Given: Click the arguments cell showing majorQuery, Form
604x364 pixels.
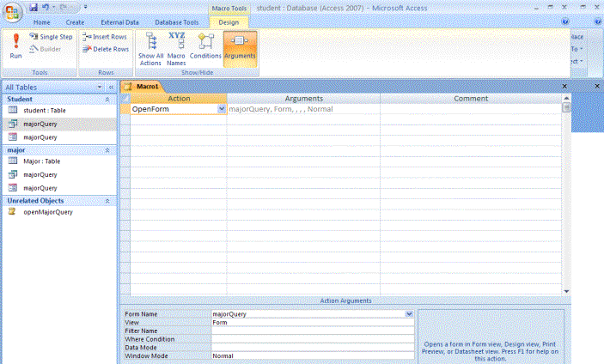Looking at the screenshot, I should 303,109.
